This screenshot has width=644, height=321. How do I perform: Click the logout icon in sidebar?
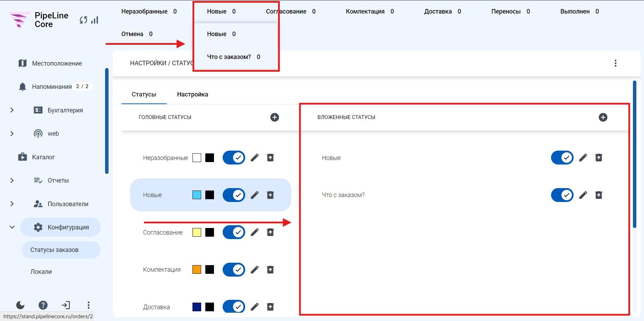pos(66,305)
